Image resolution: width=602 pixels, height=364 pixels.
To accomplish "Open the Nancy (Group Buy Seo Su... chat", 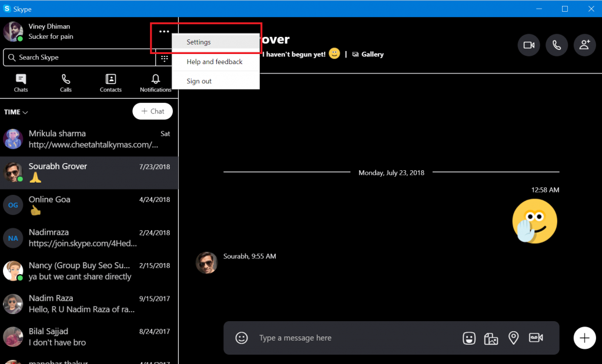I will coord(89,271).
